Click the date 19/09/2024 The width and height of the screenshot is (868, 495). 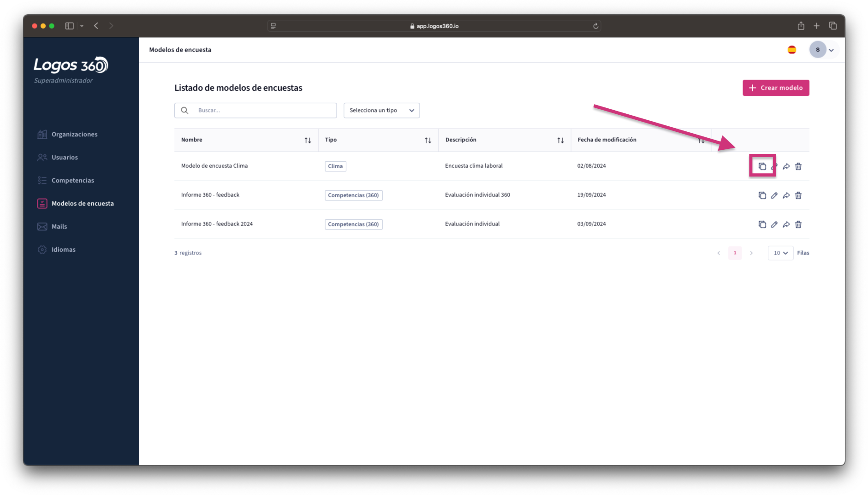coord(591,194)
